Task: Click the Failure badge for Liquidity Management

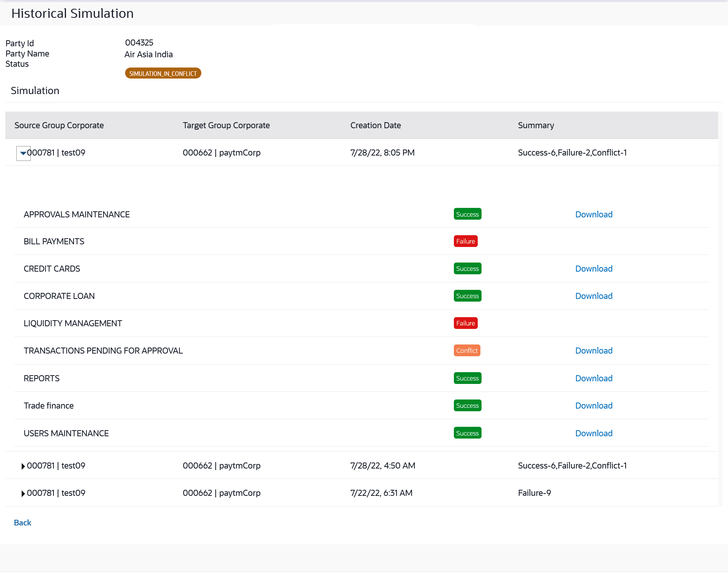Action: click(x=465, y=323)
